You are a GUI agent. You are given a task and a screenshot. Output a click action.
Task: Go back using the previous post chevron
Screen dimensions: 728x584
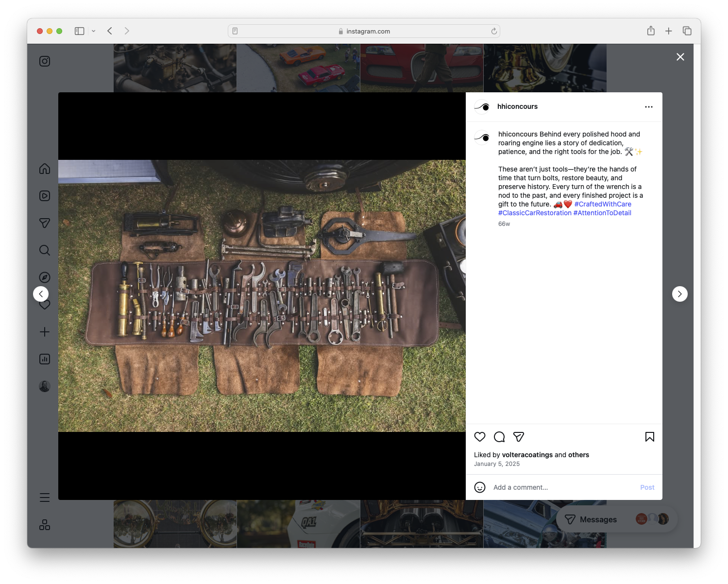click(x=41, y=293)
